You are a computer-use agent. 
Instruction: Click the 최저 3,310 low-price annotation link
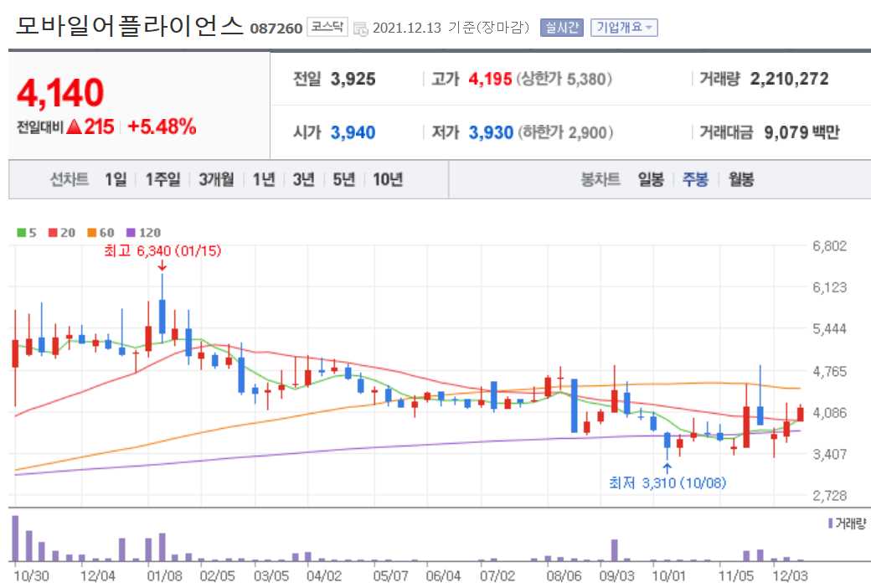(667, 483)
